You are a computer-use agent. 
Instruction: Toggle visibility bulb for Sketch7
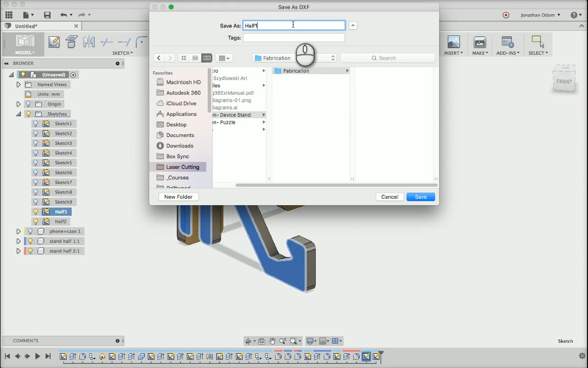point(36,182)
